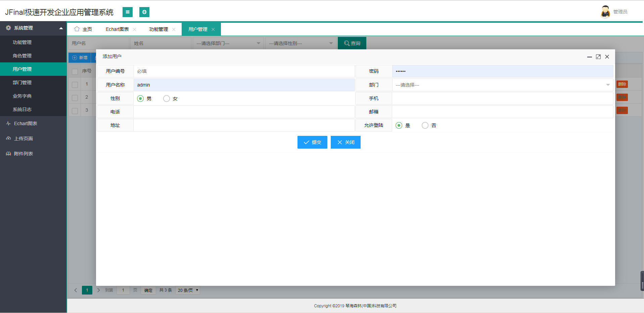Select 是 for 允许登陆
Viewport: 644px width, 313px height.
[399, 125]
